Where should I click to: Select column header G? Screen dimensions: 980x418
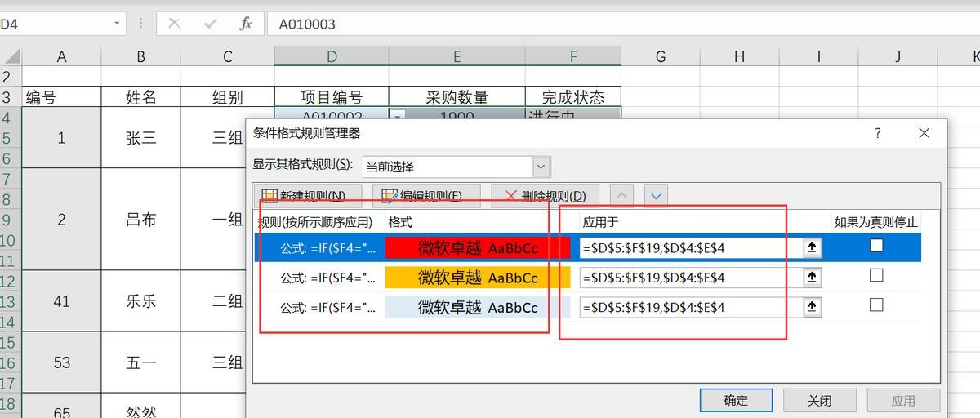(661, 56)
